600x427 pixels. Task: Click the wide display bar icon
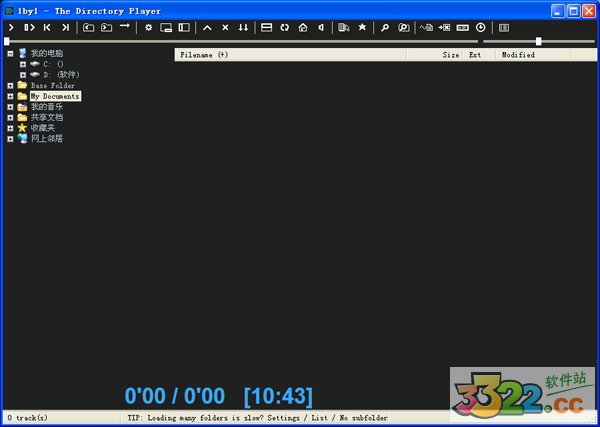pos(463,28)
